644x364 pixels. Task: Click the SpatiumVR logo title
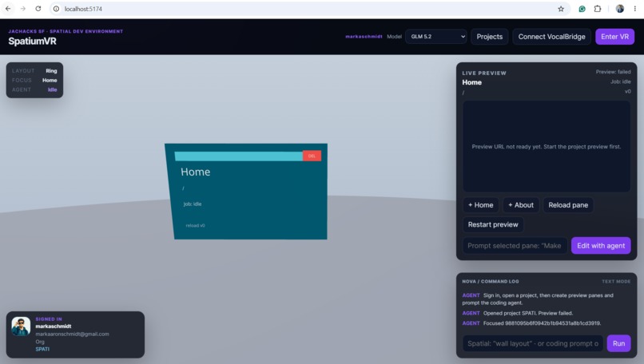tap(33, 41)
